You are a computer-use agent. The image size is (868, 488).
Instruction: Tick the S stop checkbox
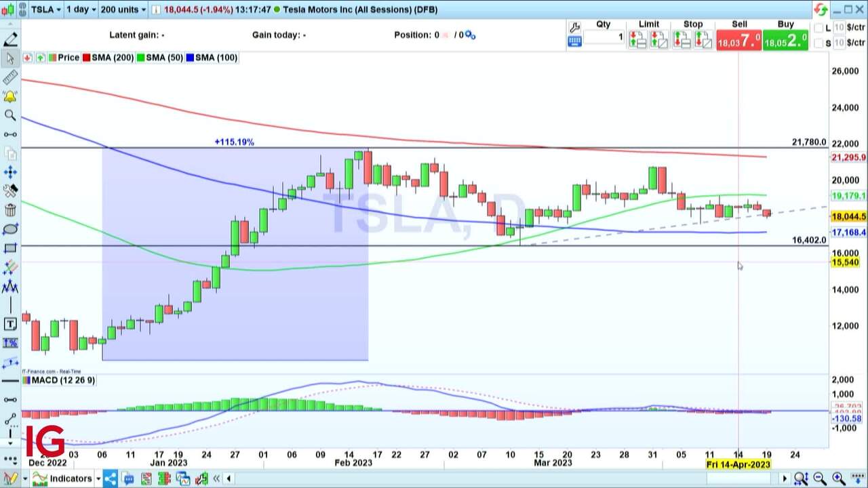pyautogui.click(x=818, y=43)
